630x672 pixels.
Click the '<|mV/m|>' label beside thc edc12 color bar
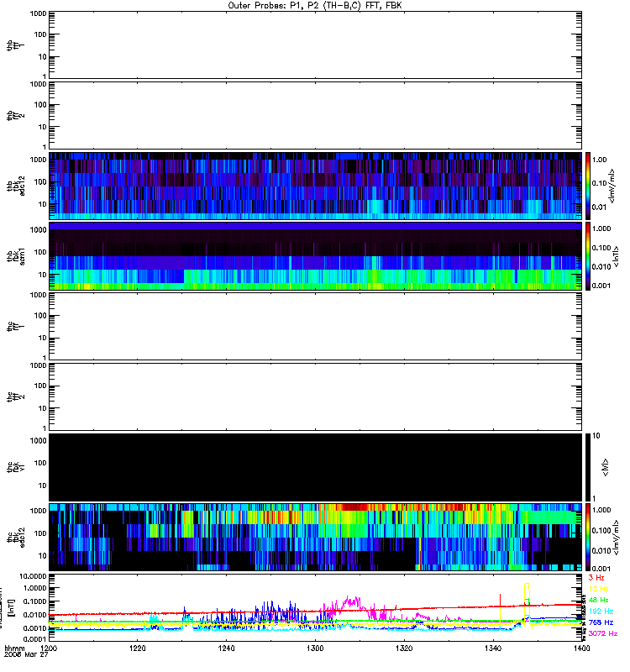pyautogui.click(x=616, y=538)
